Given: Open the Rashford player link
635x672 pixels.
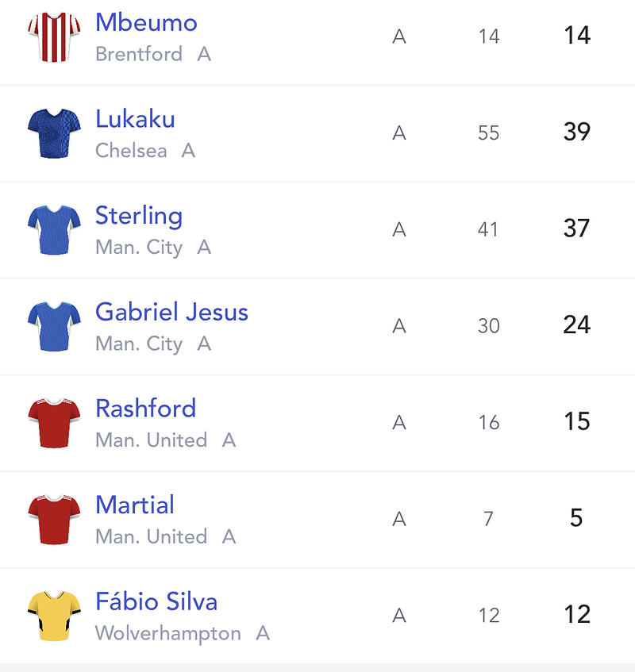Looking at the screenshot, I should click(146, 409).
